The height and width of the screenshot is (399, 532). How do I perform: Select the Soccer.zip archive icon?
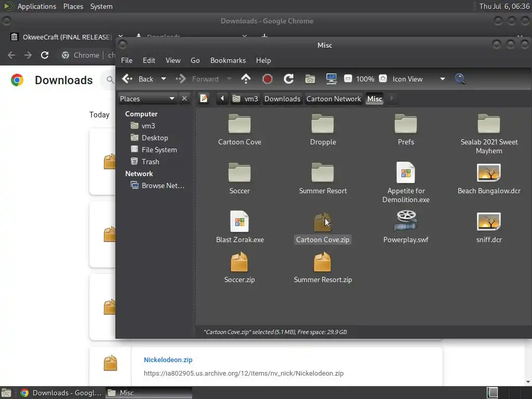pyautogui.click(x=240, y=262)
